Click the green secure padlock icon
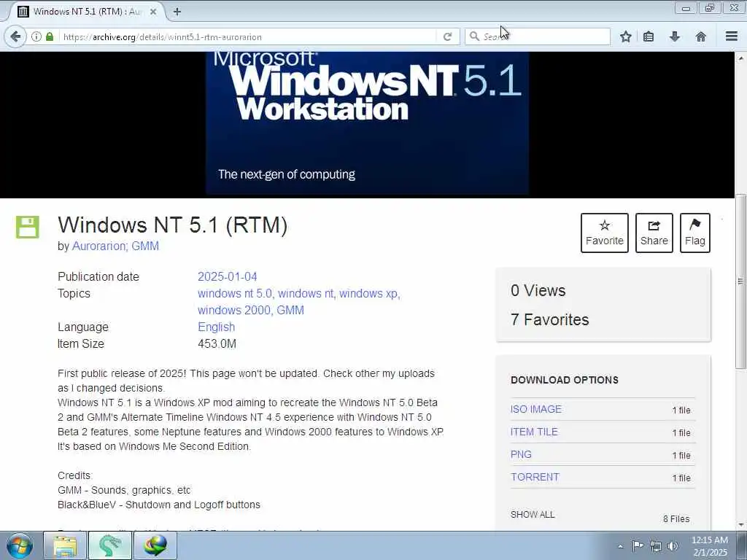 click(50, 36)
